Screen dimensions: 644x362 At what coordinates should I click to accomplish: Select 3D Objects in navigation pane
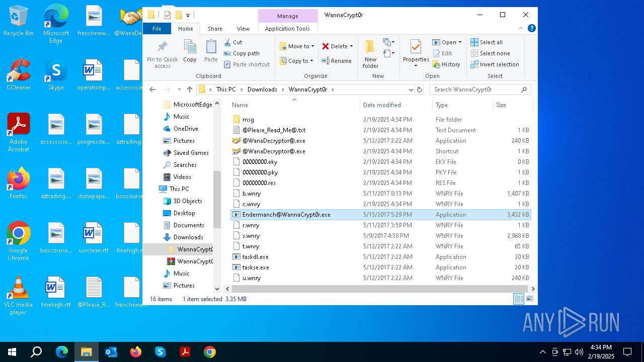coord(188,201)
